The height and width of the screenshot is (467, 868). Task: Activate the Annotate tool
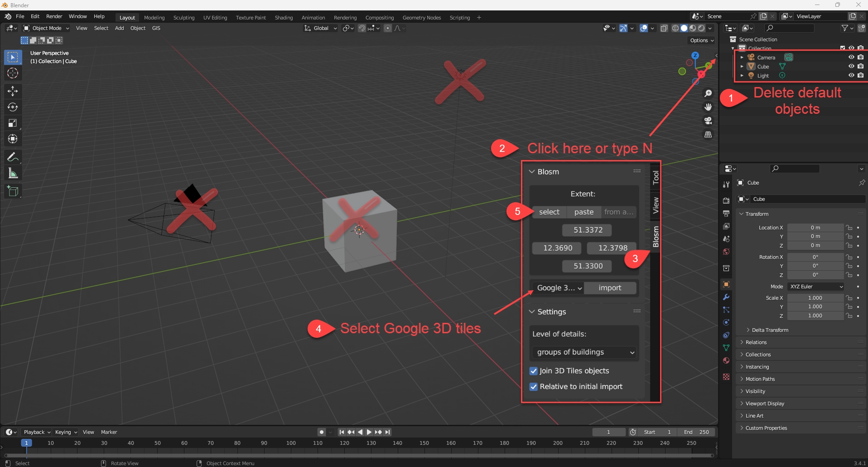pos(13,157)
